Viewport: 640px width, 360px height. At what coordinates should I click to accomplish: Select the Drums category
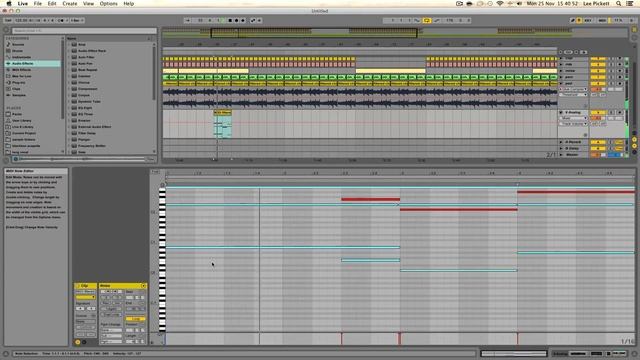point(18,51)
